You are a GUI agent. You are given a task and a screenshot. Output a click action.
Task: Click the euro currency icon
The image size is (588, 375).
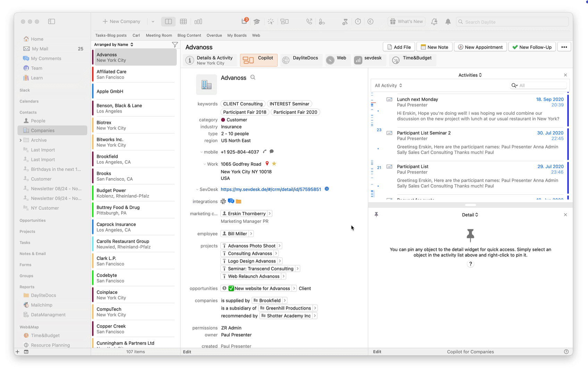pos(370,22)
